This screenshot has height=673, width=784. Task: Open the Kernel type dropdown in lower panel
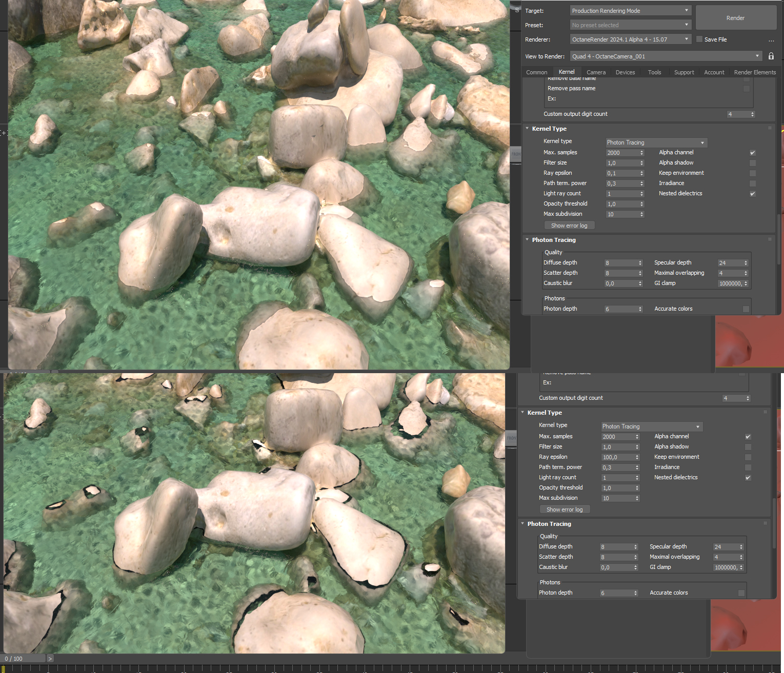click(x=652, y=426)
